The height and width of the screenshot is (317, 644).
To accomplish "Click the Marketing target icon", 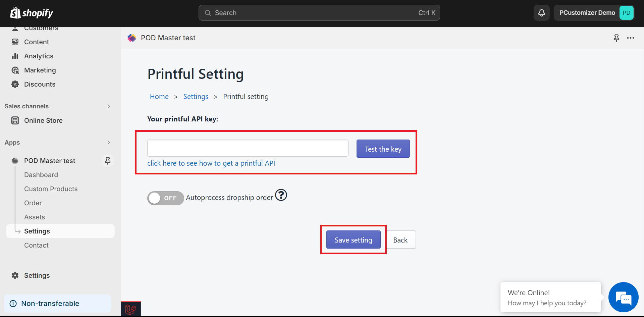I will pos(15,70).
